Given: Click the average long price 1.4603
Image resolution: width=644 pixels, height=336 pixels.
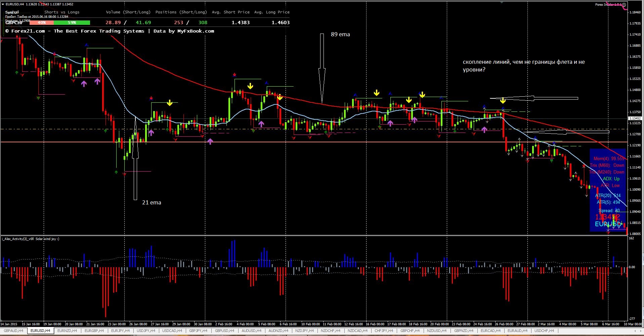Looking at the screenshot, I should click(281, 22).
